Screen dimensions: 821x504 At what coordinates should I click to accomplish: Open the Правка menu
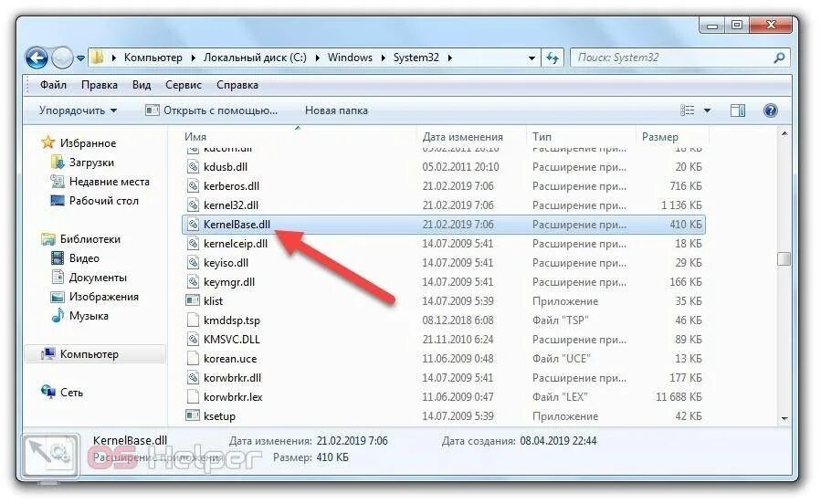pos(99,85)
